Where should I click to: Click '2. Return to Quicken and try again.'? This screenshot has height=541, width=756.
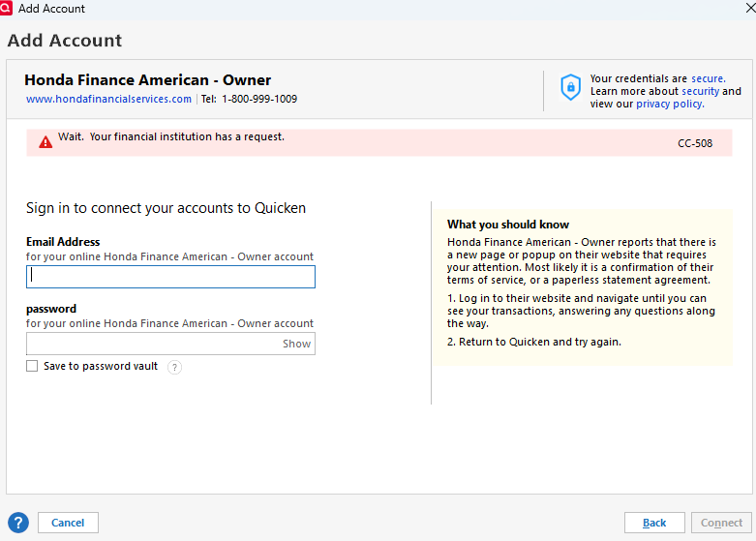(x=533, y=342)
